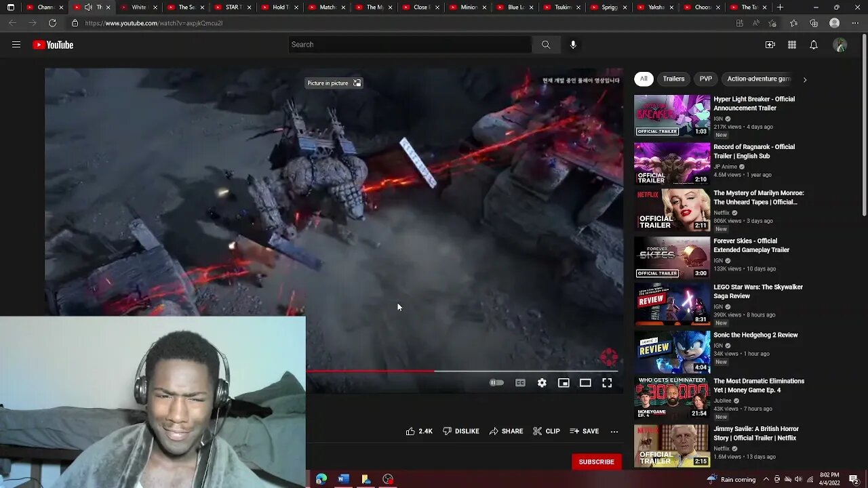Start voice search with microphone icon

click(573, 45)
